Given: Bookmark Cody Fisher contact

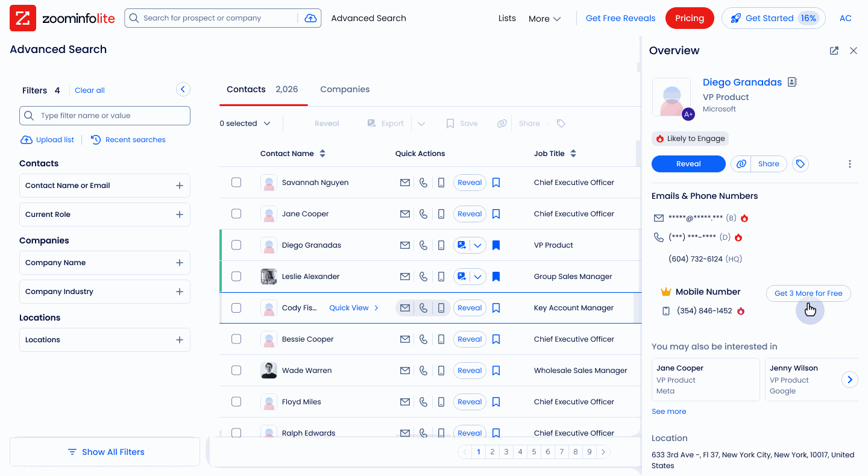Looking at the screenshot, I should tap(496, 308).
